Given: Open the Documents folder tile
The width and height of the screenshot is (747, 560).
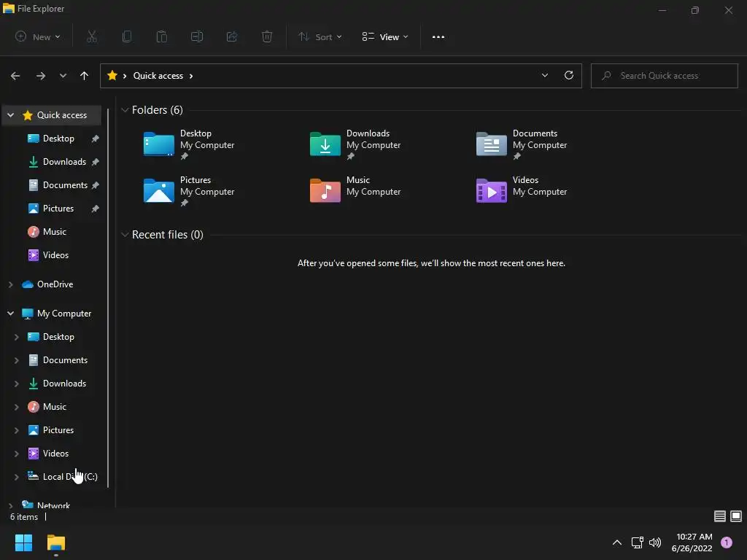Looking at the screenshot, I should pos(521,145).
